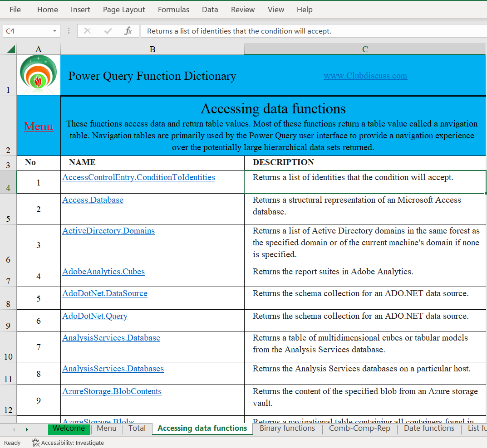Click the Enter checkmark icon in formula bar

point(108,31)
